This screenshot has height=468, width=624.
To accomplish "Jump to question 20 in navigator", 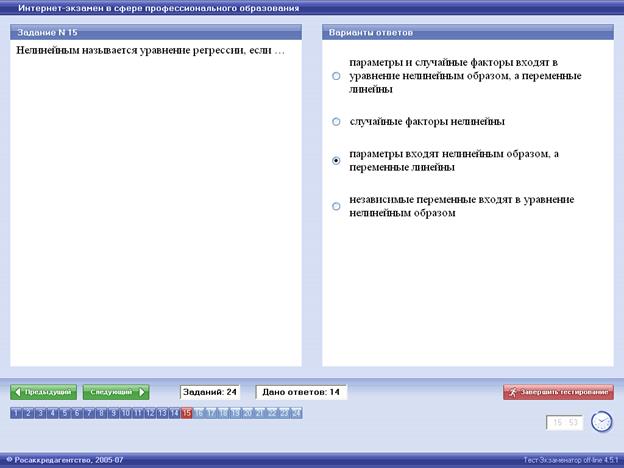I will point(248,413).
